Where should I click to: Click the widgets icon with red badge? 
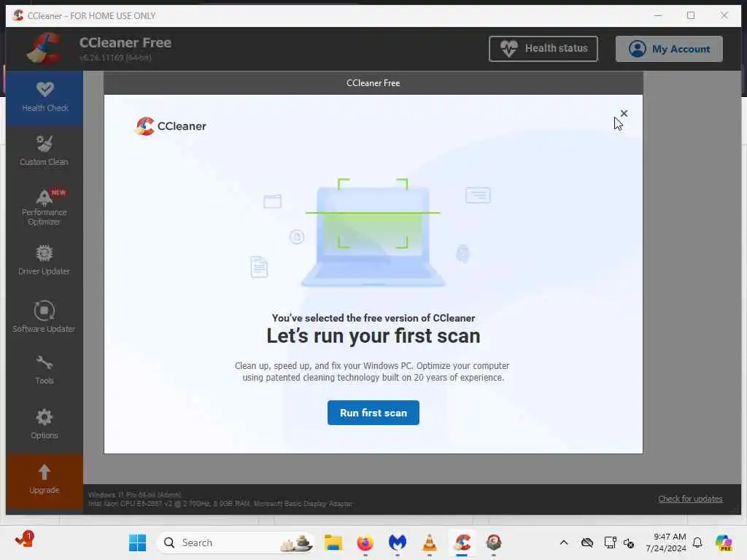click(x=24, y=540)
